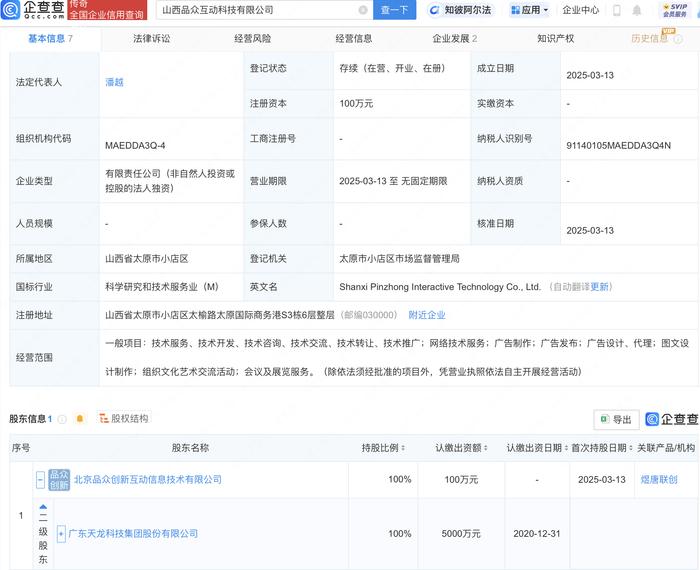This screenshot has width=700, height=570.
Task: Click the 山西省太原市小店区 region value
Action: 146,258
